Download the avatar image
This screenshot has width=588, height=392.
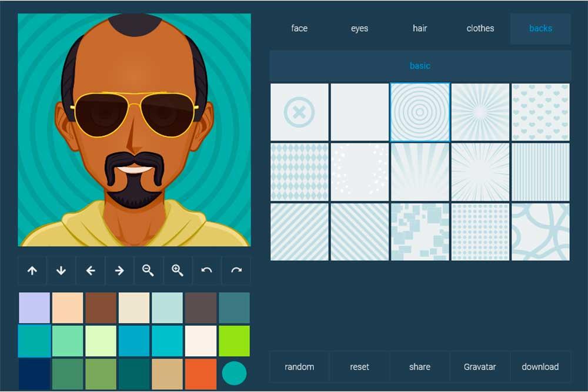point(540,367)
